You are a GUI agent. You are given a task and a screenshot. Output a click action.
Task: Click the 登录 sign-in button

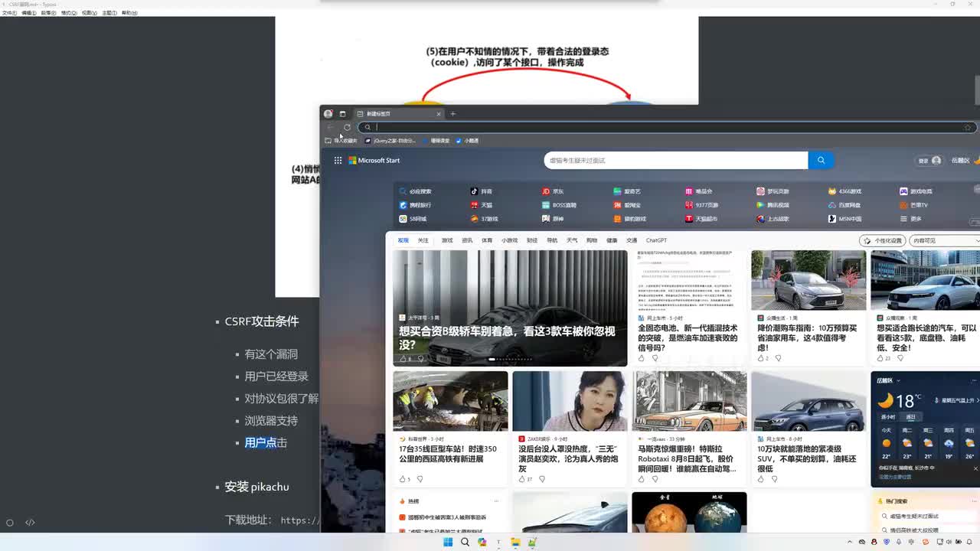click(929, 161)
